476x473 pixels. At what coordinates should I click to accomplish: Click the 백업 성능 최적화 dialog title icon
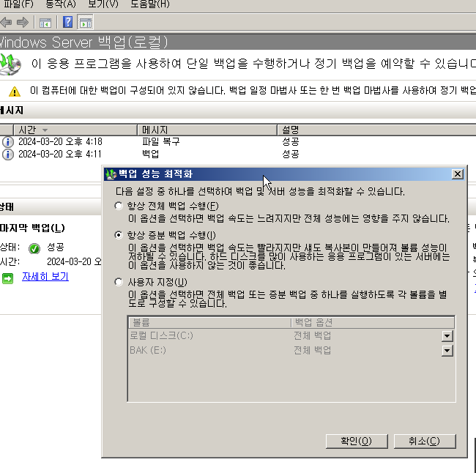click(111, 174)
